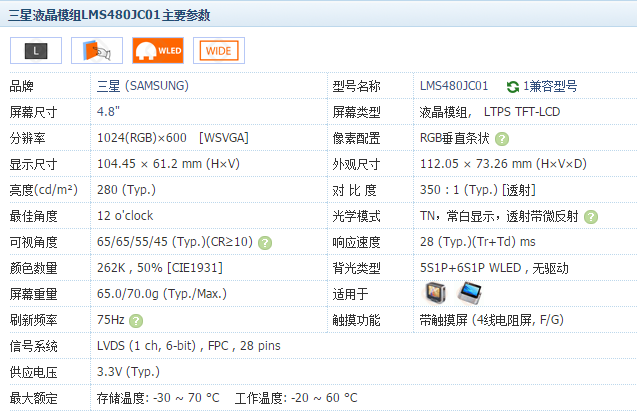The image size is (637, 416).
Task: Open help icon beside 75Hz refresh rate
Action: pos(136,321)
